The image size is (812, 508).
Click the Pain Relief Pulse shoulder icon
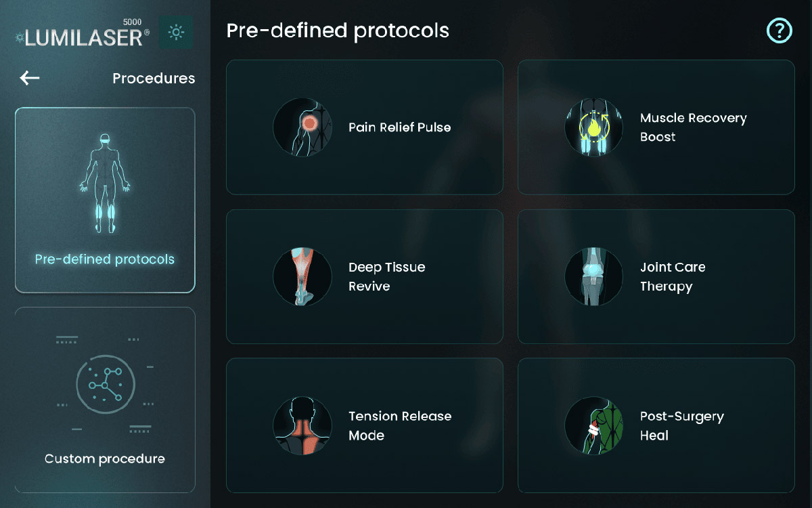tap(302, 127)
